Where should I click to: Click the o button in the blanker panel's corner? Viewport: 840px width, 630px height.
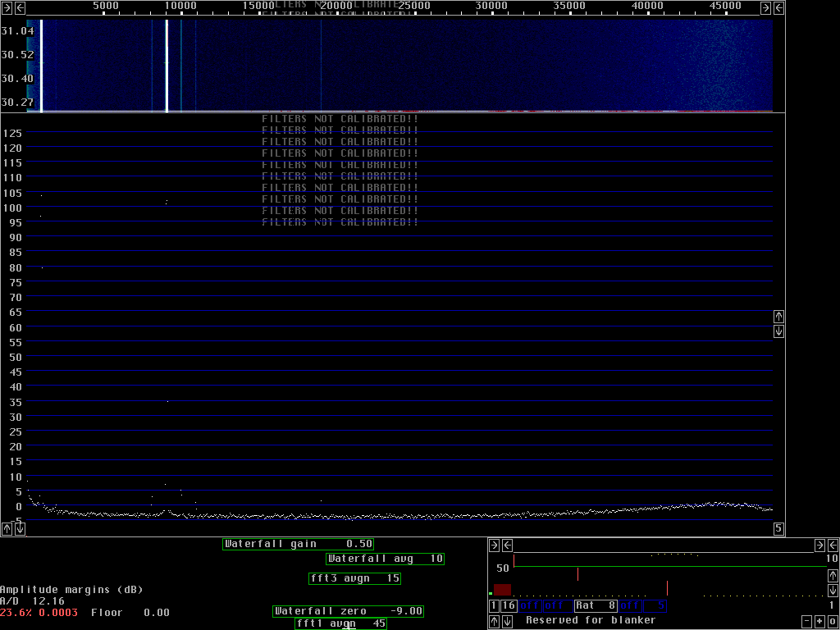[833, 622]
